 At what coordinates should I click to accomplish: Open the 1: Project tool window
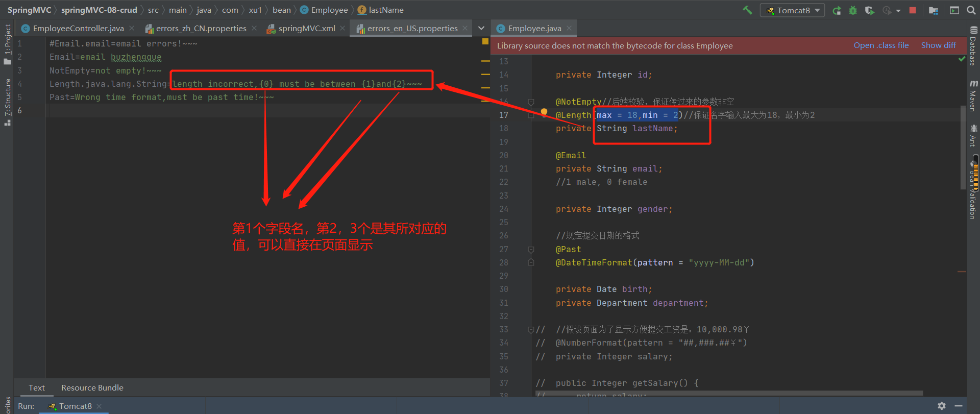point(7,44)
